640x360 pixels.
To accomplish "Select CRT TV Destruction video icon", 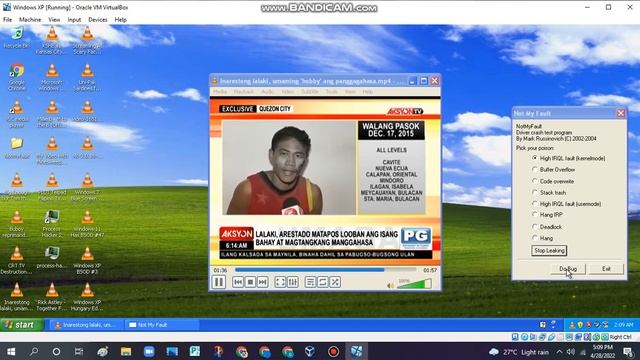I will tap(17, 260).
